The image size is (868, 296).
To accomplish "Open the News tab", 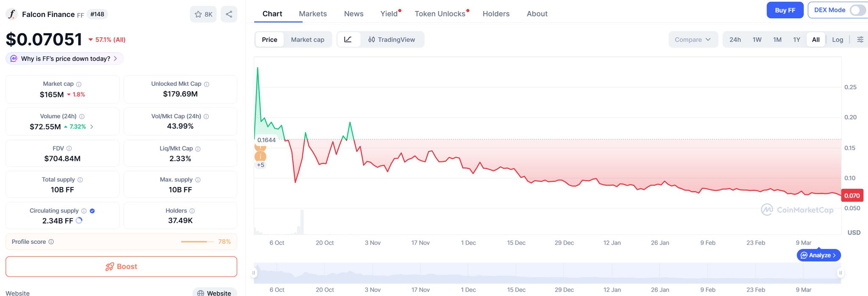I will pos(354,14).
